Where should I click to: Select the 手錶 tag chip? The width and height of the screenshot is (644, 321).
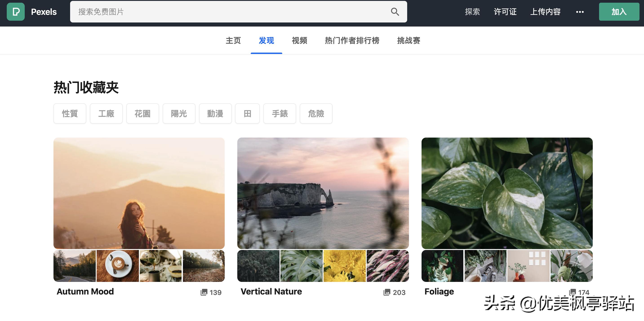[280, 114]
